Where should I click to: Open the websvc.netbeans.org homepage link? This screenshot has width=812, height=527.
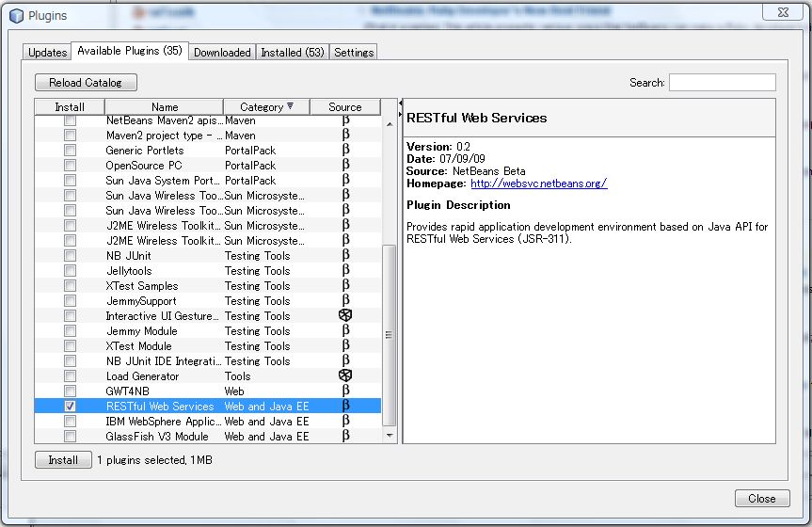pos(538,184)
